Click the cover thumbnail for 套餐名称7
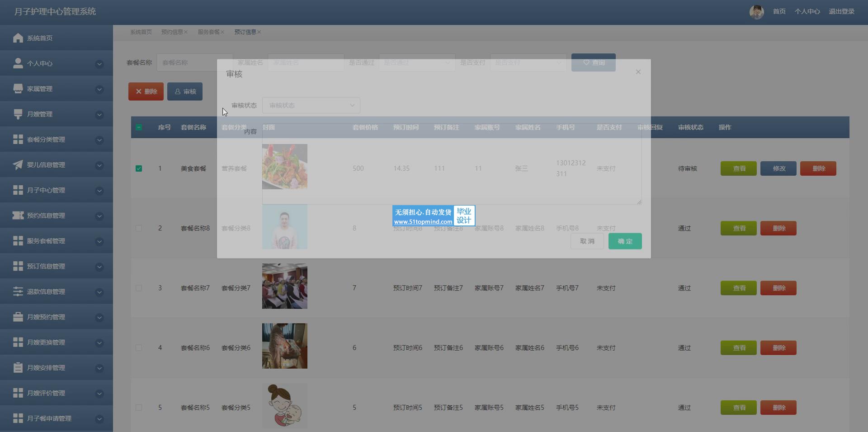This screenshot has width=868, height=432. (x=285, y=286)
